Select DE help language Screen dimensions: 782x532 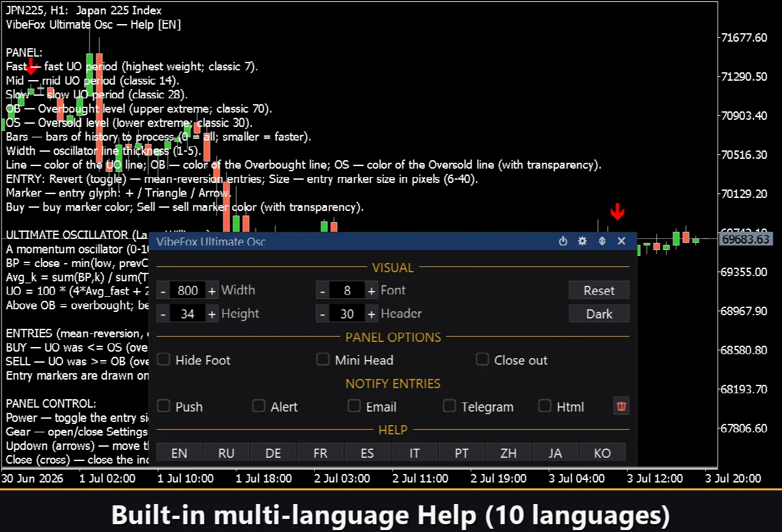(x=273, y=453)
